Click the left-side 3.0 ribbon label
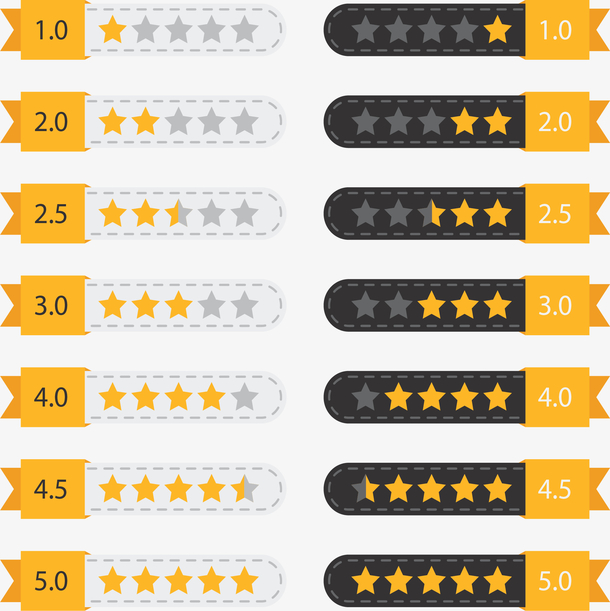This screenshot has height=611, width=610. [x=50, y=305]
